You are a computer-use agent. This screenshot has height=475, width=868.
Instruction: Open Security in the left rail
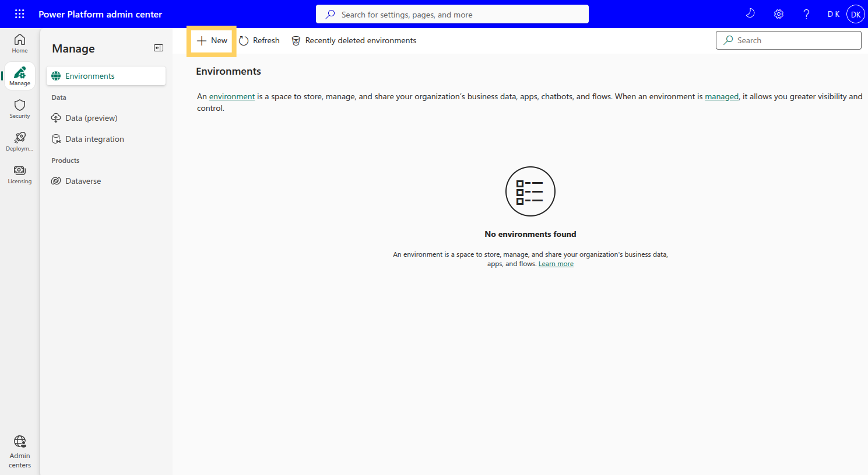20,109
